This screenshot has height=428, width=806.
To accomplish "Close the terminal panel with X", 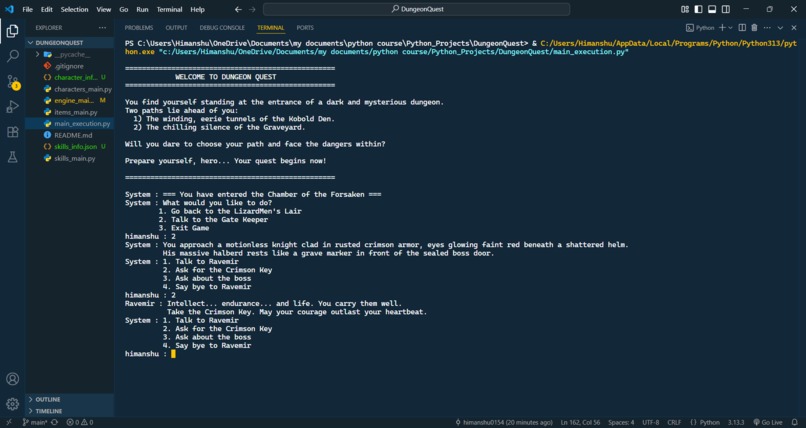I will coord(793,28).
